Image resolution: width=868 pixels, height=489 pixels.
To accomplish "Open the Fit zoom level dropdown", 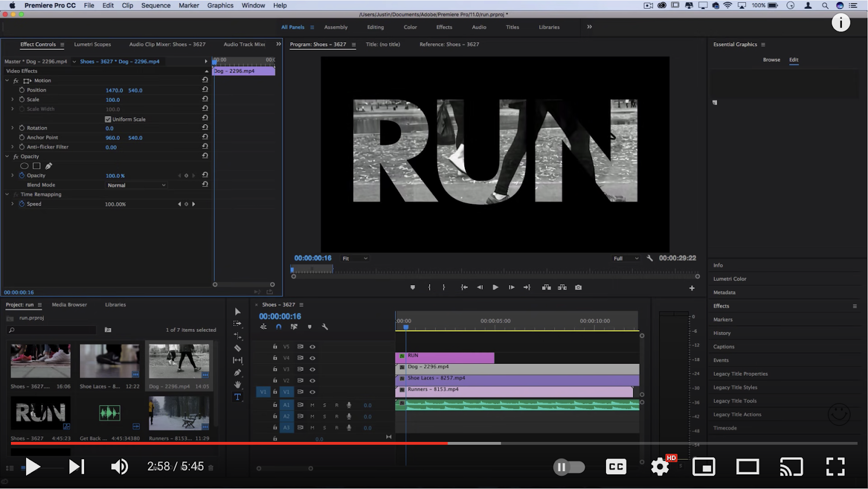I will (355, 259).
